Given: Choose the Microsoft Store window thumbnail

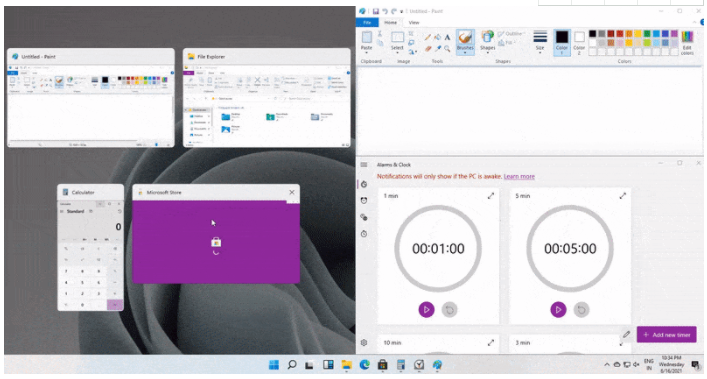Looking at the screenshot, I should click(x=216, y=234).
